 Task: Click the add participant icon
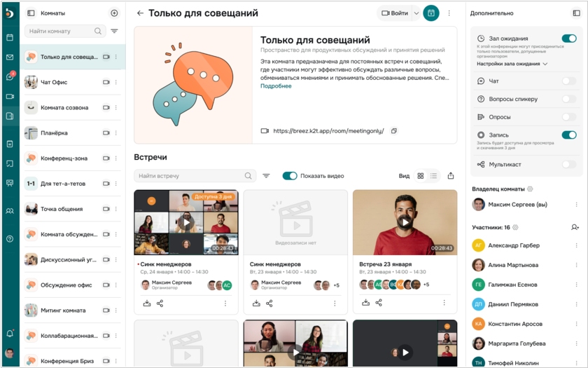(575, 227)
